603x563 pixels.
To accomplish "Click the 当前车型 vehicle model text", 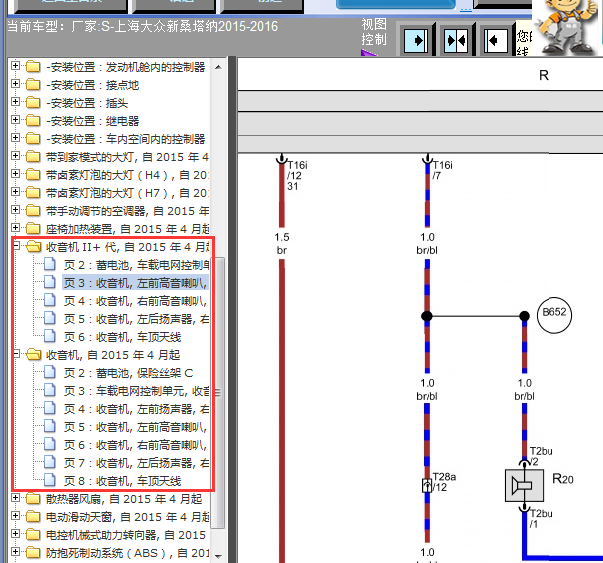I will tap(142, 27).
